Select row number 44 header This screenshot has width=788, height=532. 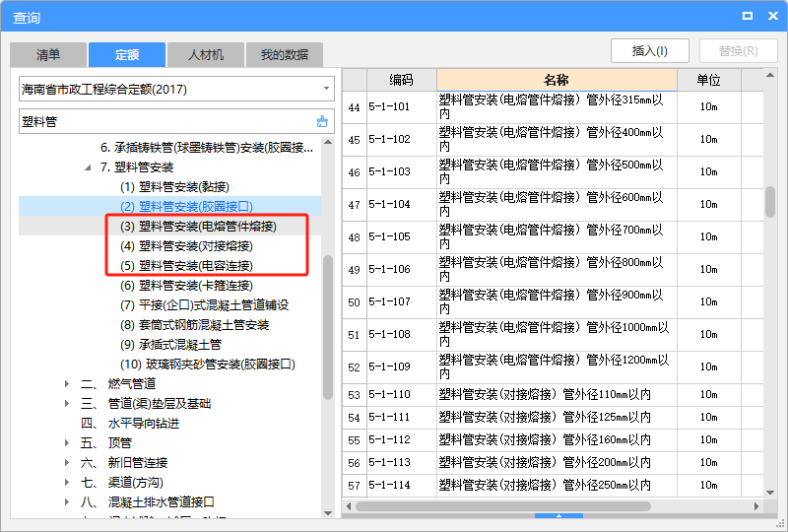coord(355,107)
